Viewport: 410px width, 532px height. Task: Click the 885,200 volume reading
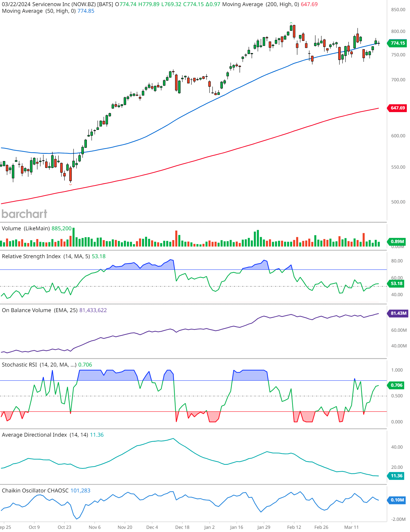[x=62, y=228]
